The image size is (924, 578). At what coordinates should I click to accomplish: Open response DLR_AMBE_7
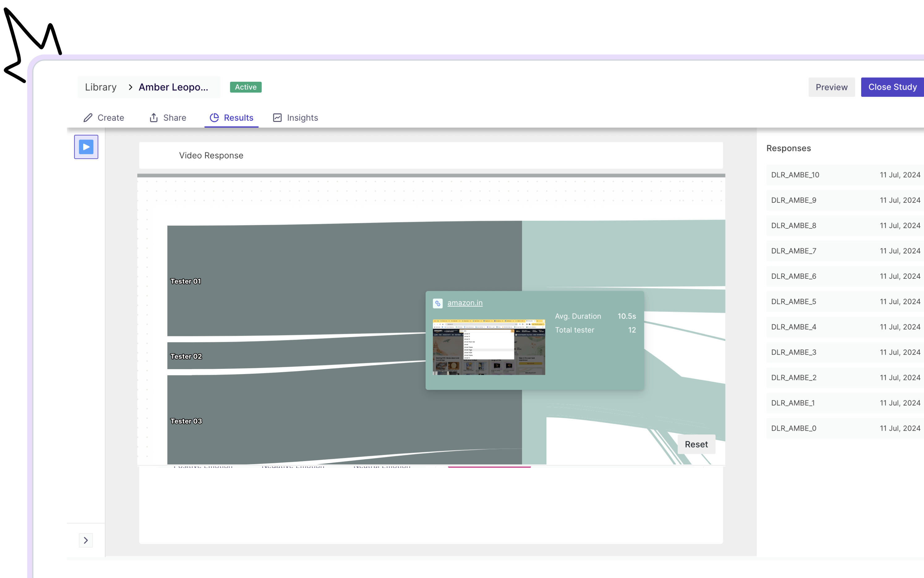point(845,251)
